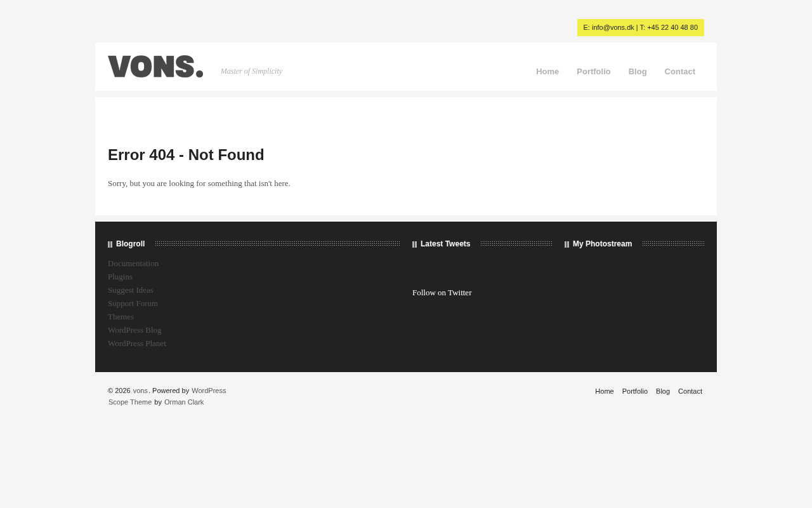Click Home in the footer menu
This screenshot has height=508, width=812.
pos(605,391)
